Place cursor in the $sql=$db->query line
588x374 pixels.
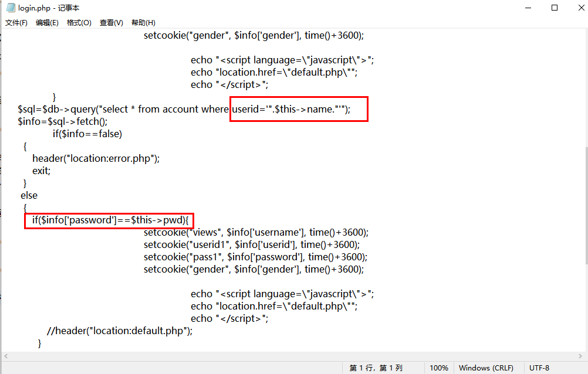coord(184,109)
